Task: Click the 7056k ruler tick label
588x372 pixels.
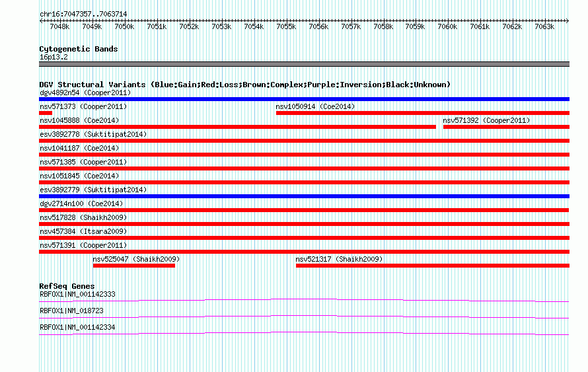Action: 318,26
